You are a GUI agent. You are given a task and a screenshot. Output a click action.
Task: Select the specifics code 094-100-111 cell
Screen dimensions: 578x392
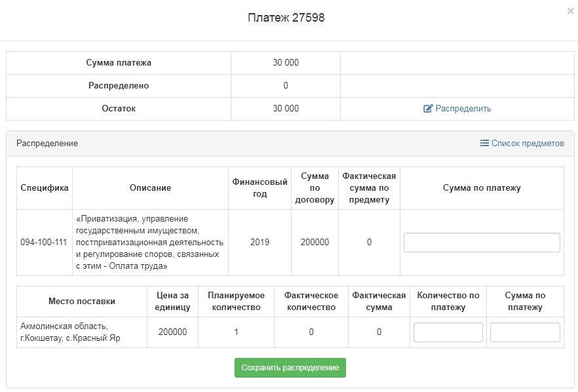pos(44,243)
